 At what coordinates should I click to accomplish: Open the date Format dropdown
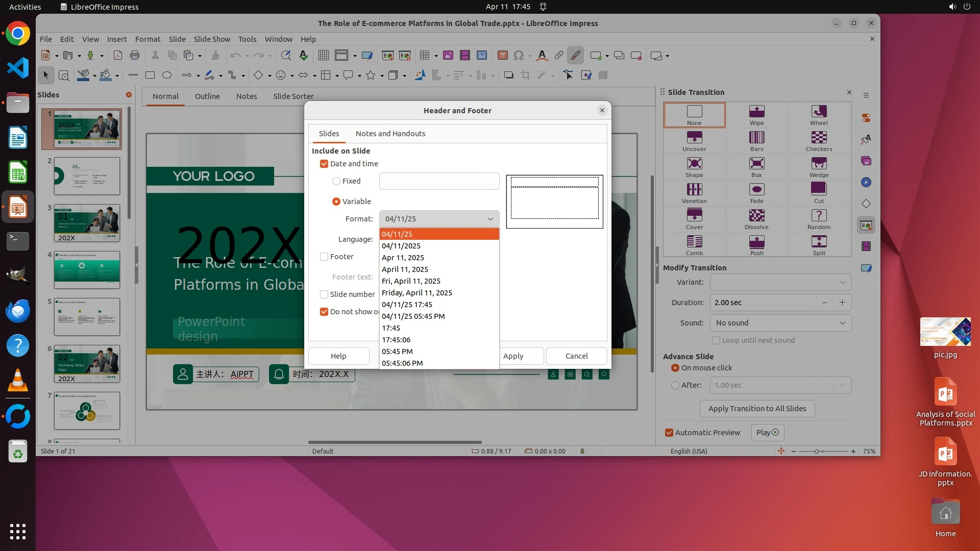coord(439,219)
